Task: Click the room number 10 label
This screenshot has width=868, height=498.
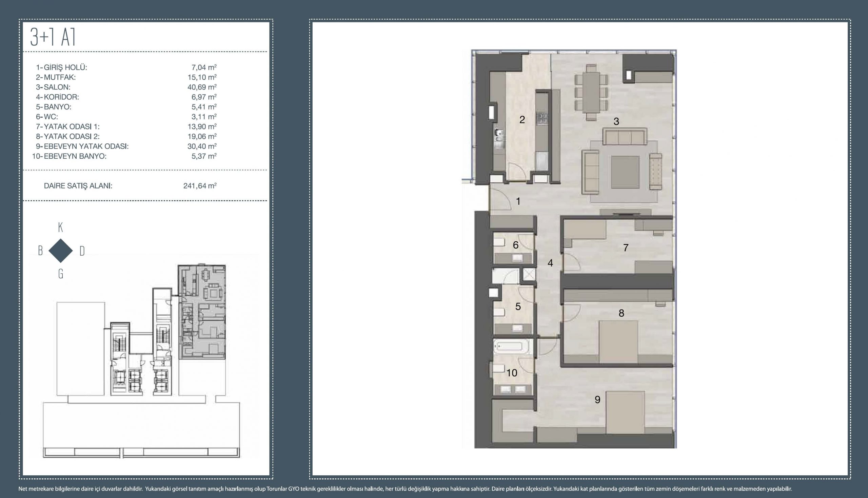Action: tap(512, 373)
